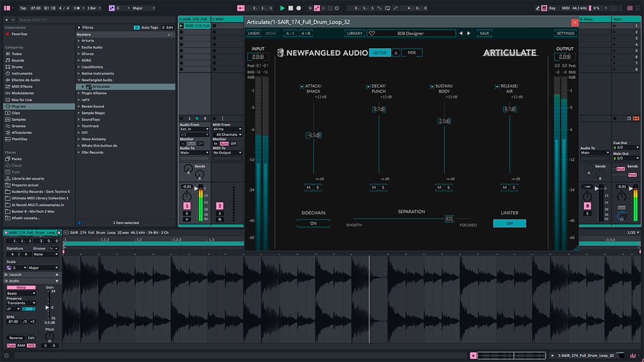644x362 pixels.
Task: Toggle the Limiter ON button
Action: tap(509, 223)
